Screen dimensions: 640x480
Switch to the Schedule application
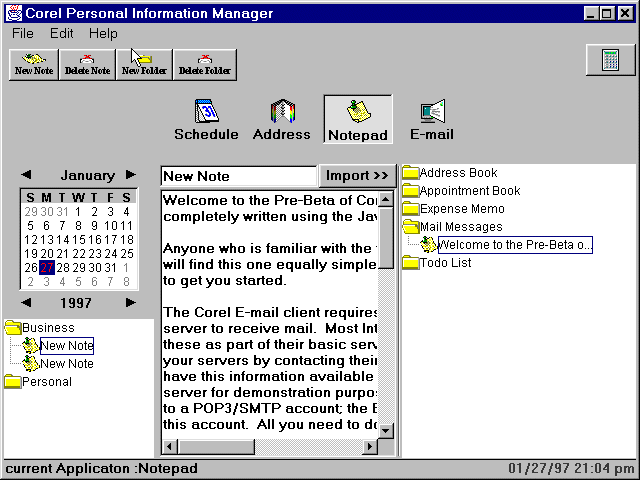206,120
